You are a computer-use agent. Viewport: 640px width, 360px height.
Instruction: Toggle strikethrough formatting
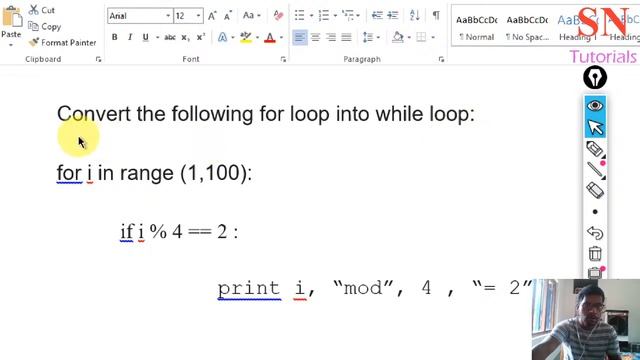pos(170,38)
